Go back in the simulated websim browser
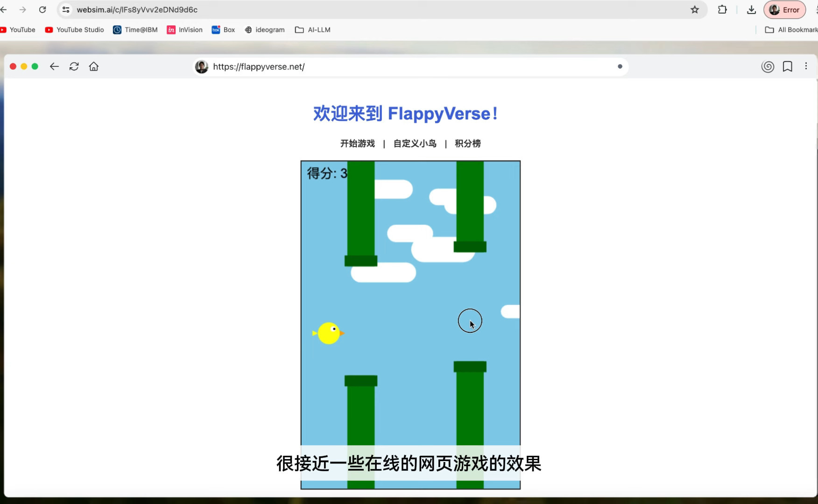The width and height of the screenshot is (818, 504). click(x=54, y=67)
